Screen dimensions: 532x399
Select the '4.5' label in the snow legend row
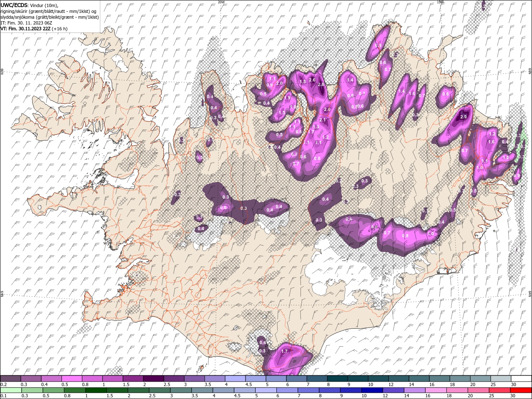248,384
